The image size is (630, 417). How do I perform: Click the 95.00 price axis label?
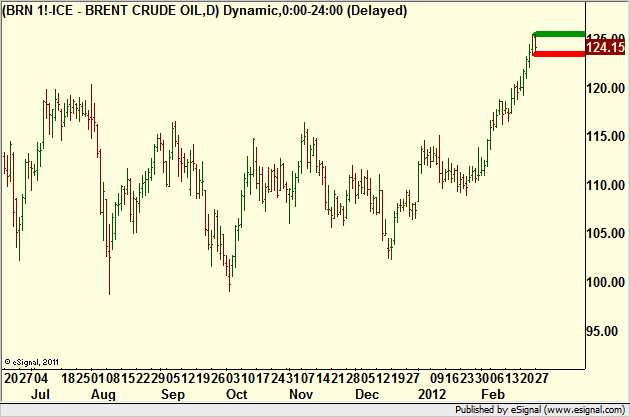click(x=601, y=331)
